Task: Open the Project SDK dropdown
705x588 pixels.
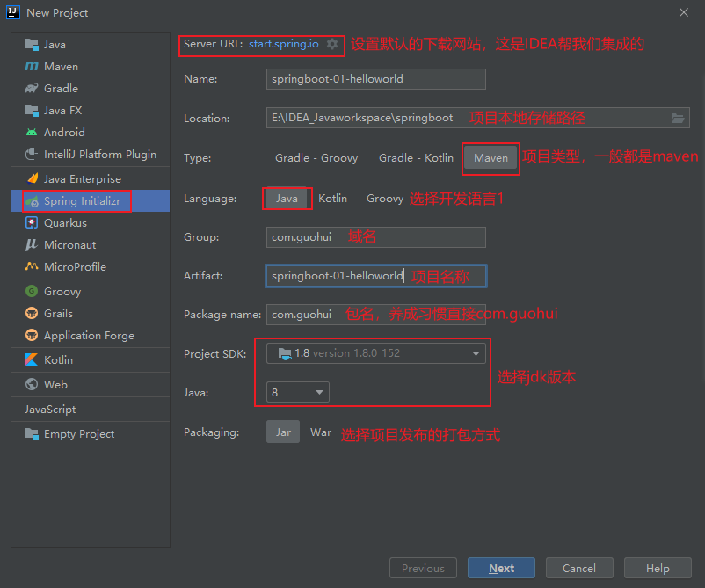Action: [376, 353]
